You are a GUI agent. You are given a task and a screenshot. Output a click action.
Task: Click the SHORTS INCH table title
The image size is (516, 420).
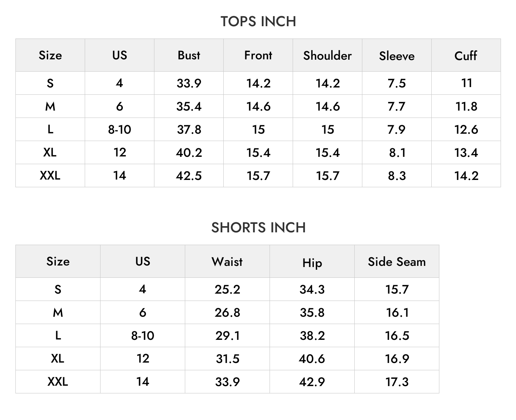pyautogui.click(x=258, y=227)
